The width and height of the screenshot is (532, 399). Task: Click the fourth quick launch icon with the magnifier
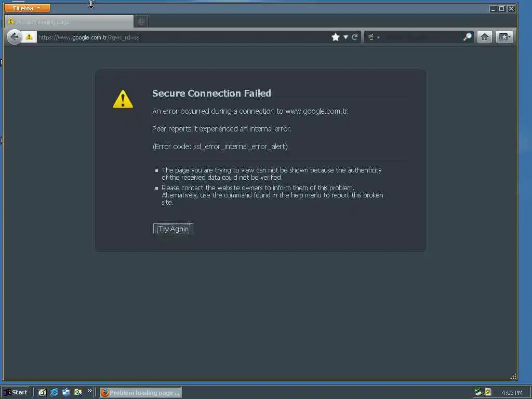(x=78, y=393)
